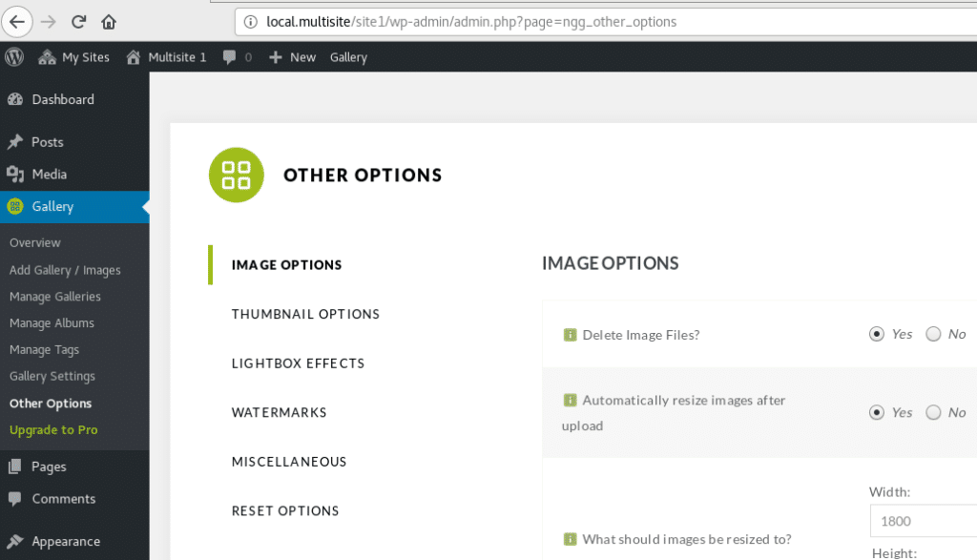The width and height of the screenshot is (977, 560).
Task: Click the browser home icon
Action: click(x=109, y=21)
